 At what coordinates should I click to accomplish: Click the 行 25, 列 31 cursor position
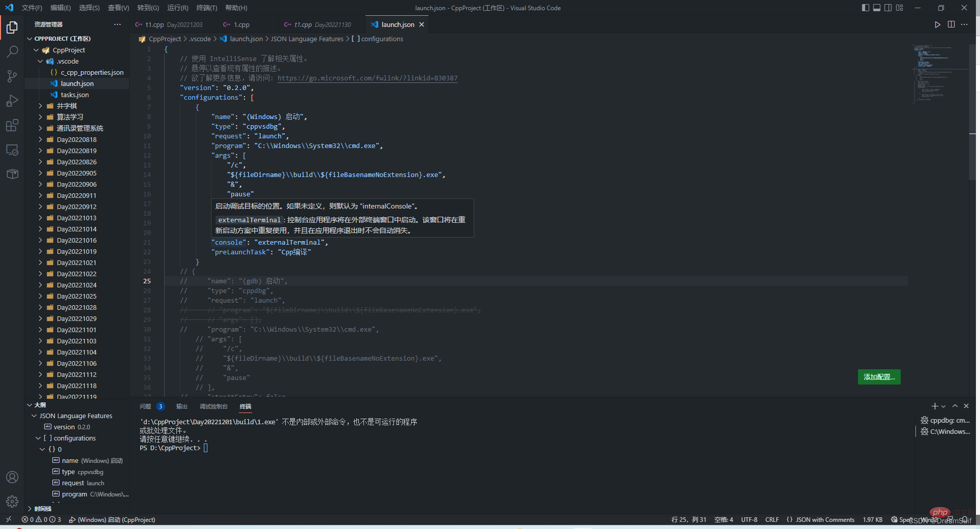(x=689, y=519)
